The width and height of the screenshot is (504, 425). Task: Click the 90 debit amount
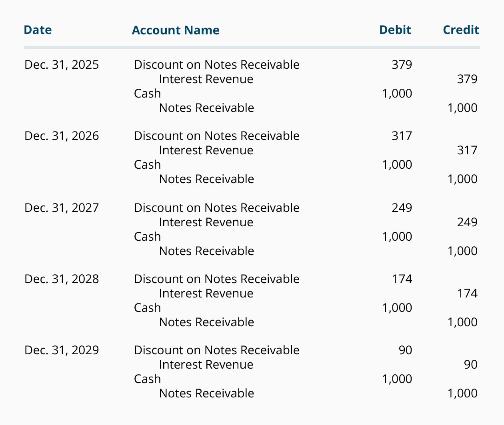[x=405, y=350]
